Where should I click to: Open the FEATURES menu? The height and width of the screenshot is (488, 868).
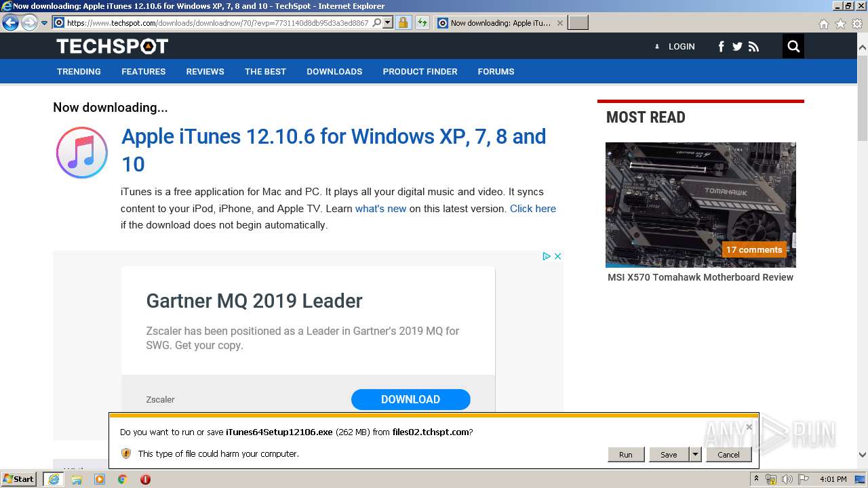point(144,71)
